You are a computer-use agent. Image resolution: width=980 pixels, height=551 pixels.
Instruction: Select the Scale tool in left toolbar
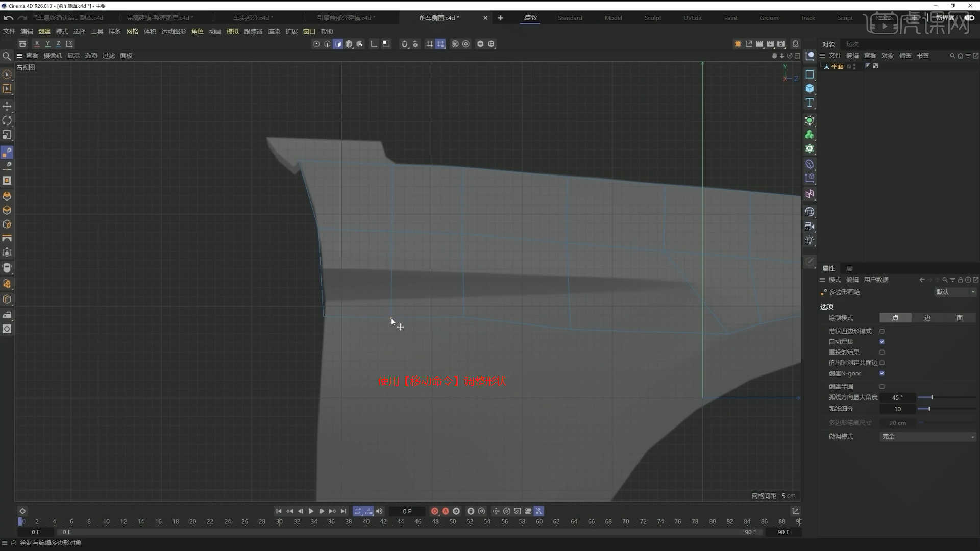pyautogui.click(x=7, y=135)
